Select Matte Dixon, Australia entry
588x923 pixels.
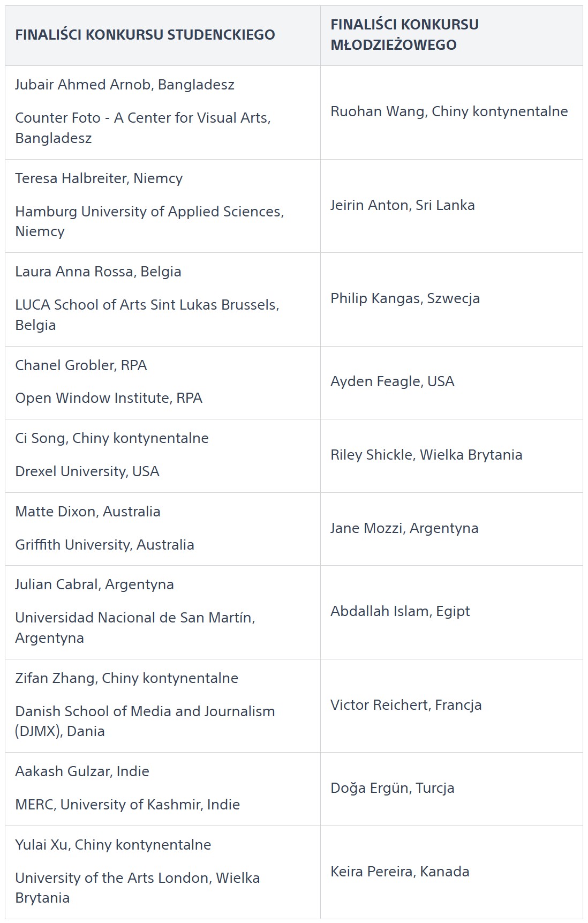click(88, 512)
